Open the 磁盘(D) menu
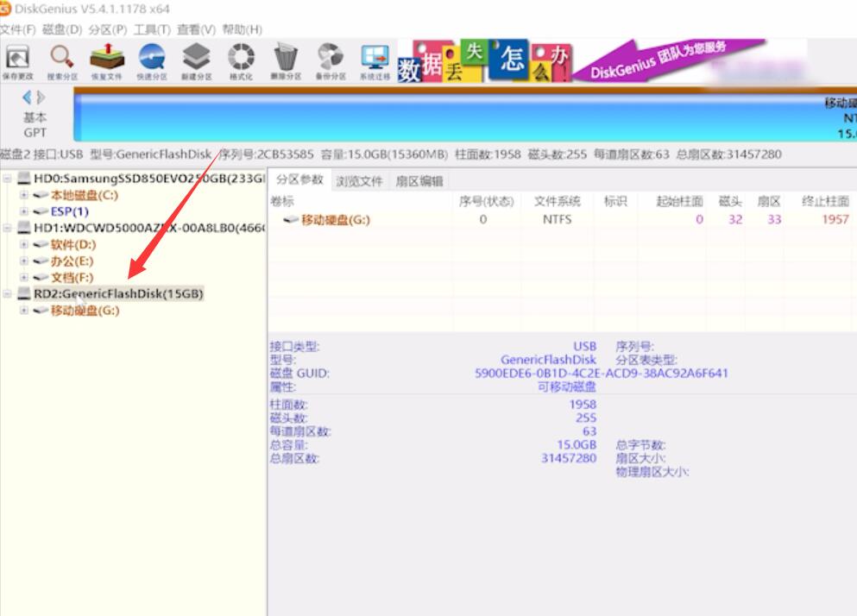Viewport: 857px width, 616px height. point(62,29)
